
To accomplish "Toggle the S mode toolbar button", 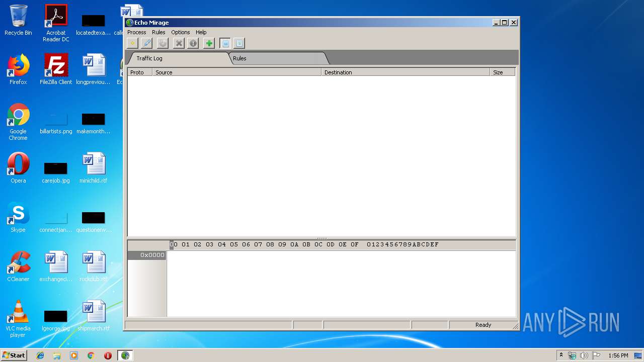I will (x=239, y=43).
